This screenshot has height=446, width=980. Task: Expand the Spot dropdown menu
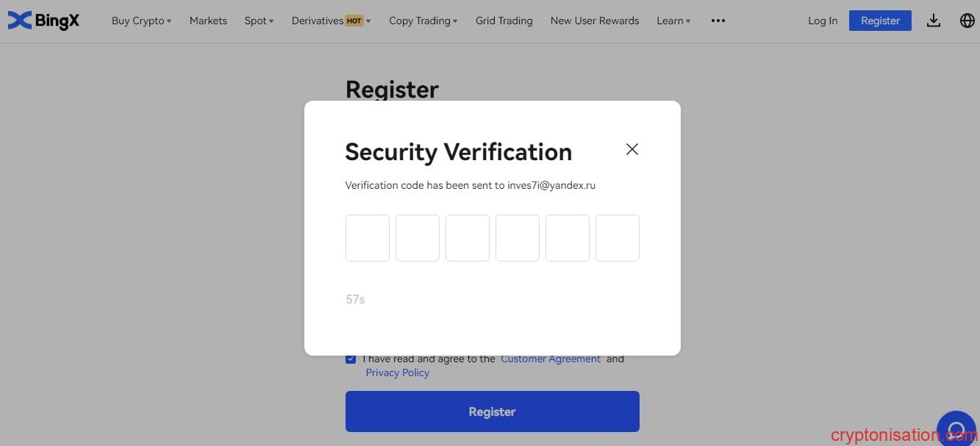point(259,21)
